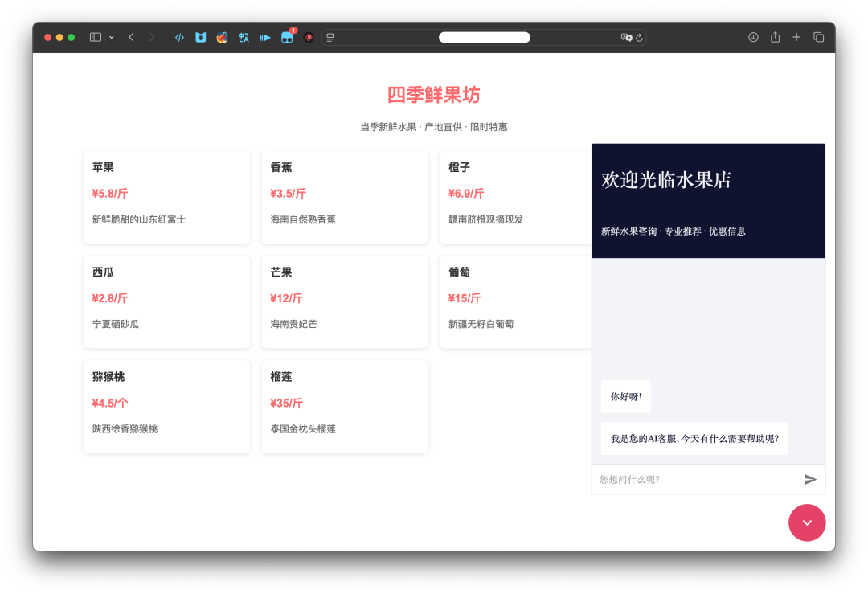Click the blue play-forward extension icon
The image size is (868, 594).
tap(265, 37)
